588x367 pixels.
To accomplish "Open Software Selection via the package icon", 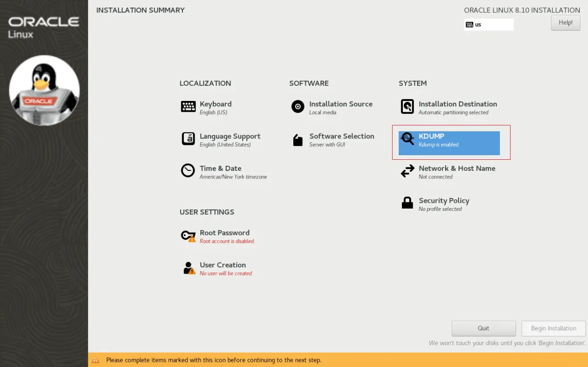I will tap(297, 138).
